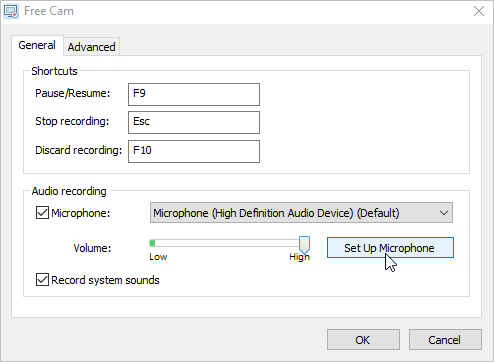The height and width of the screenshot is (362, 494).
Task: Focus the Discard recording shortcut field
Action: [194, 151]
